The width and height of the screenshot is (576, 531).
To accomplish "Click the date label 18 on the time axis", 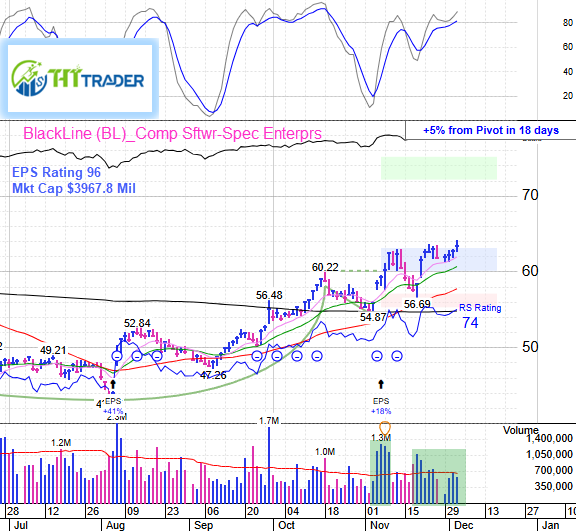I will pos(333,511).
